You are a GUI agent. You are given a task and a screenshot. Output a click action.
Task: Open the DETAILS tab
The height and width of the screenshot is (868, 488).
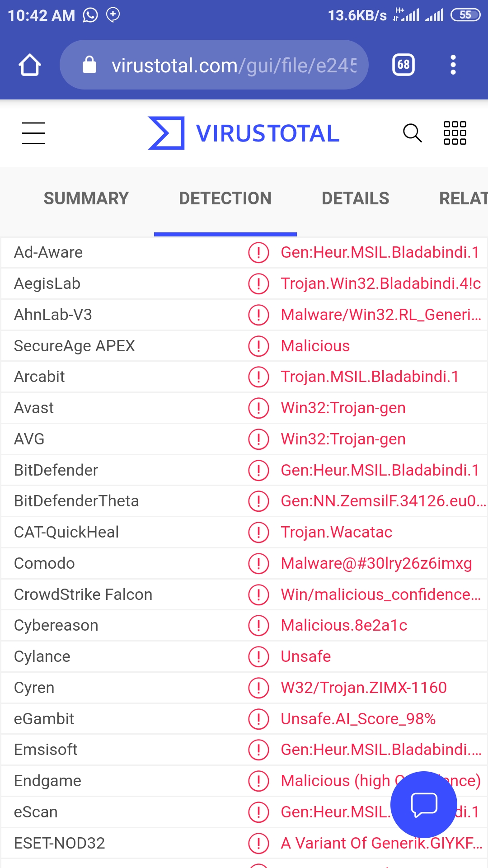pyautogui.click(x=355, y=198)
